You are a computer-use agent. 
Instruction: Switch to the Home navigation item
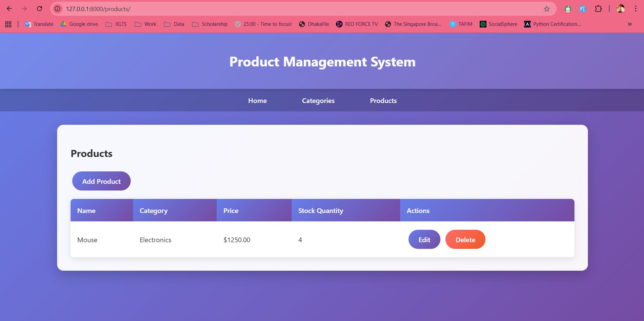(x=257, y=100)
